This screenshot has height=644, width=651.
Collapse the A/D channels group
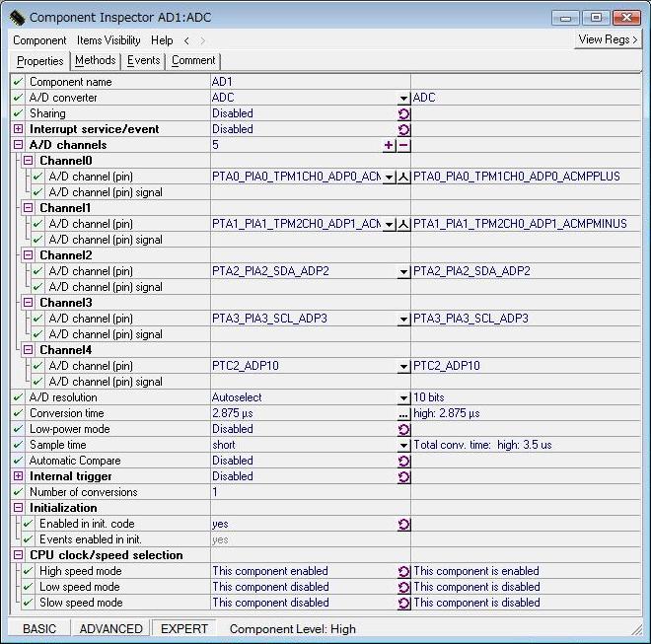(x=19, y=145)
